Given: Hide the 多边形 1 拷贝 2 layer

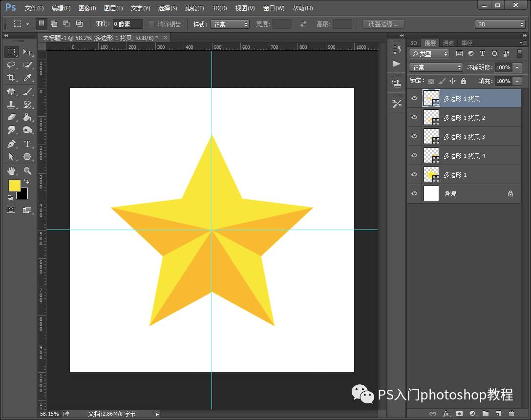Looking at the screenshot, I should 414,117.
